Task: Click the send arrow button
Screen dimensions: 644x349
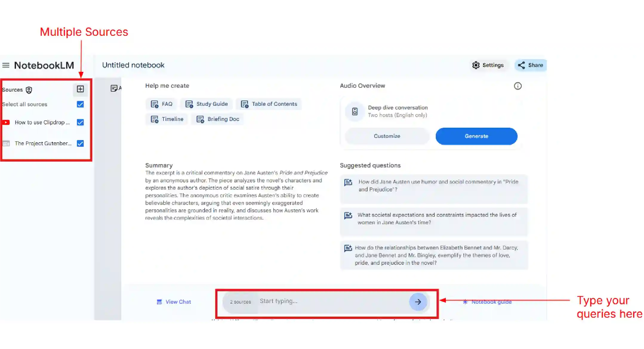Action: pos(418,302)
